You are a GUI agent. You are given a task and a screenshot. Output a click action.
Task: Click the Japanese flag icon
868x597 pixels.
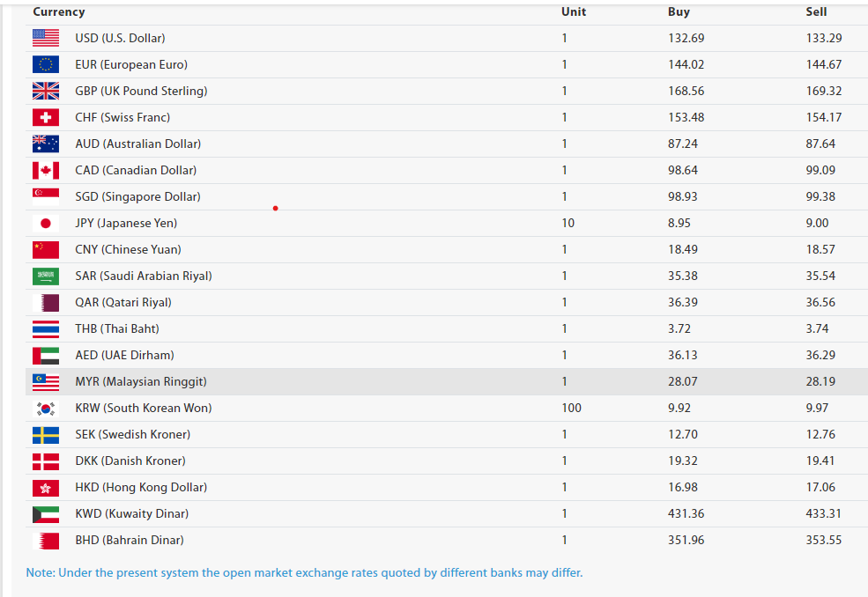coord(46,223)
